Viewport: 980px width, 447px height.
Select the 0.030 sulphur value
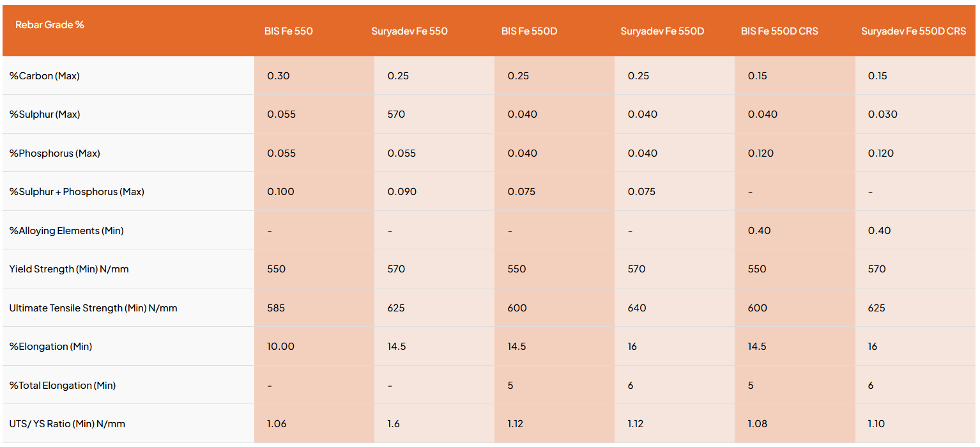click(883, 114)
